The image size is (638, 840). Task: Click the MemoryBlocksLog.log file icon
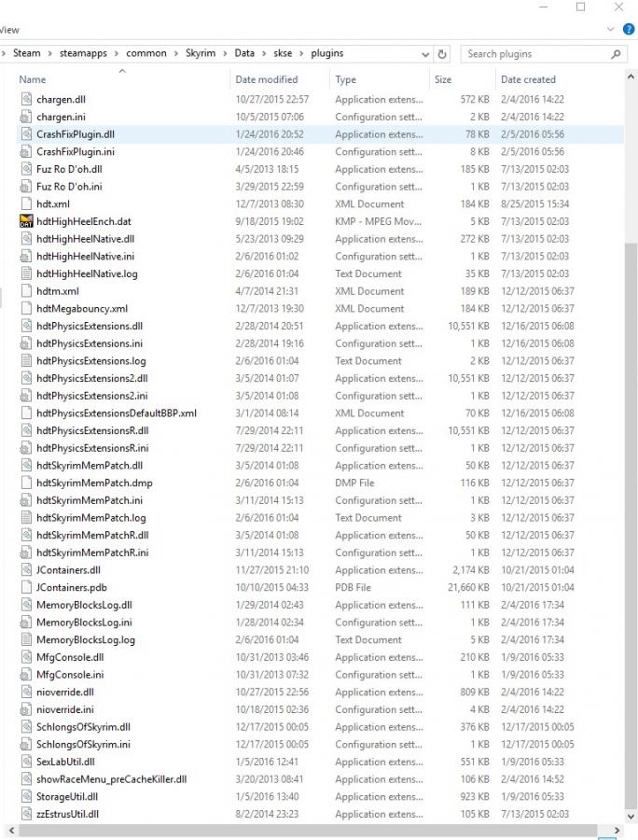26,639
